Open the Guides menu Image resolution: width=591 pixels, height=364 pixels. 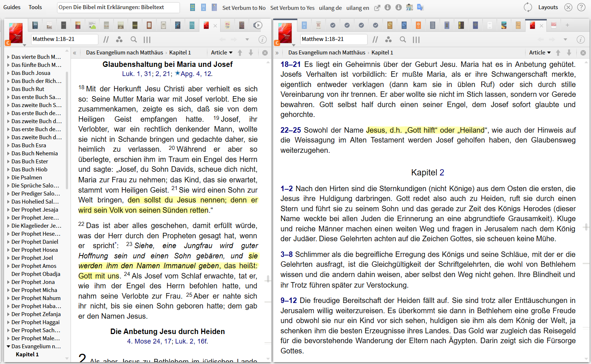[12, 7]
